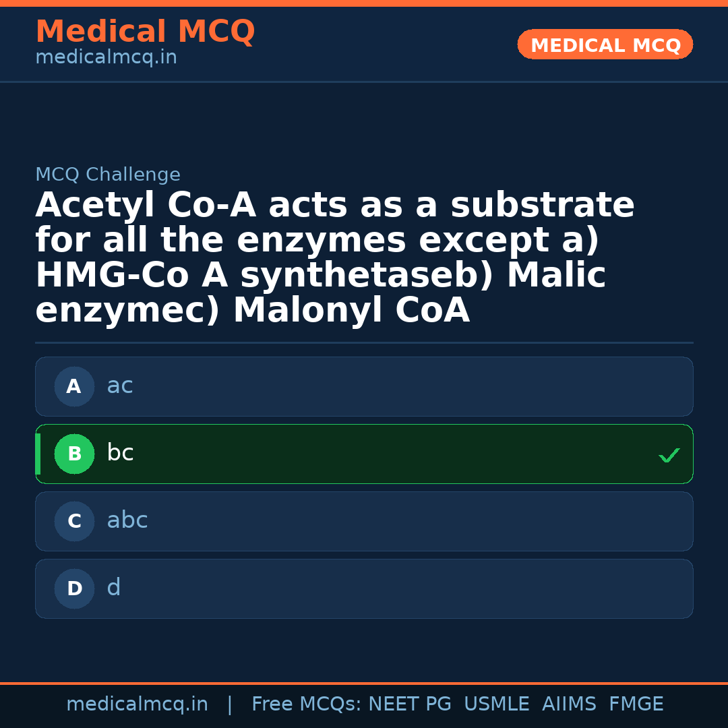Expand the selected answer B row

pyautogui.click(x=364, y=454)
